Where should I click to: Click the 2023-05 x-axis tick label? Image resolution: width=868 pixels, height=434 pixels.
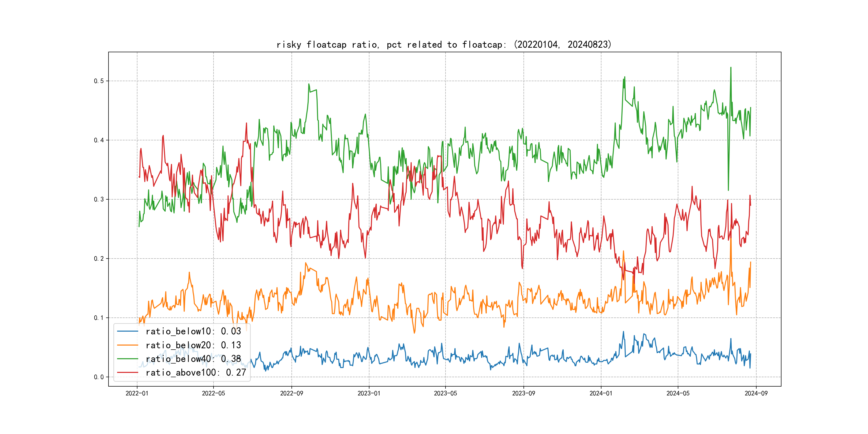(445, 393)
